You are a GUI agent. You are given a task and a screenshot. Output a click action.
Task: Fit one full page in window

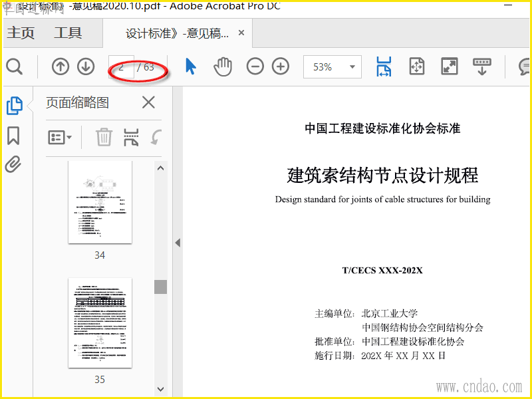coord(417,66)
